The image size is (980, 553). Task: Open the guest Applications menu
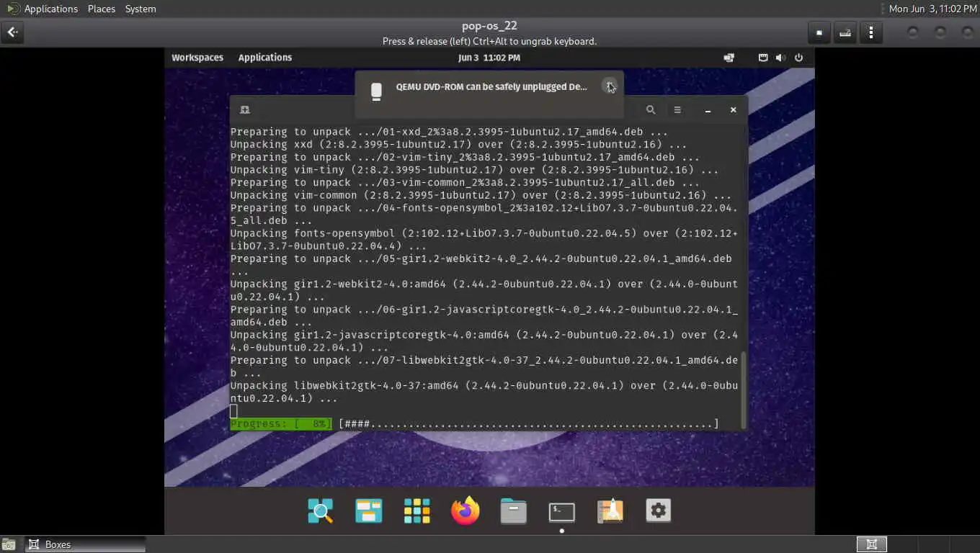265,58
